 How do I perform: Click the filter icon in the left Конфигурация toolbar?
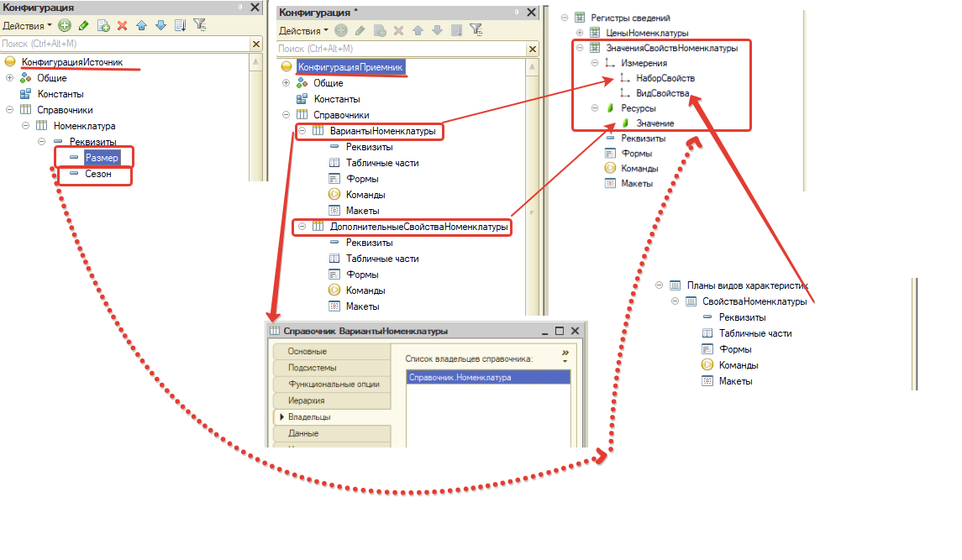[x=199, y=25]
